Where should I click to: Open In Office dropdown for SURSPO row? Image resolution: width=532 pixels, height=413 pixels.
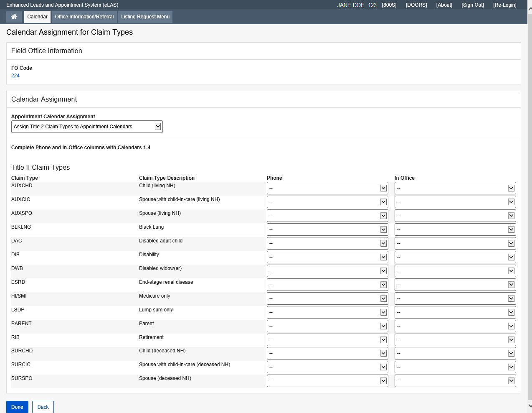pyautogui.click(x=455, y=381)
